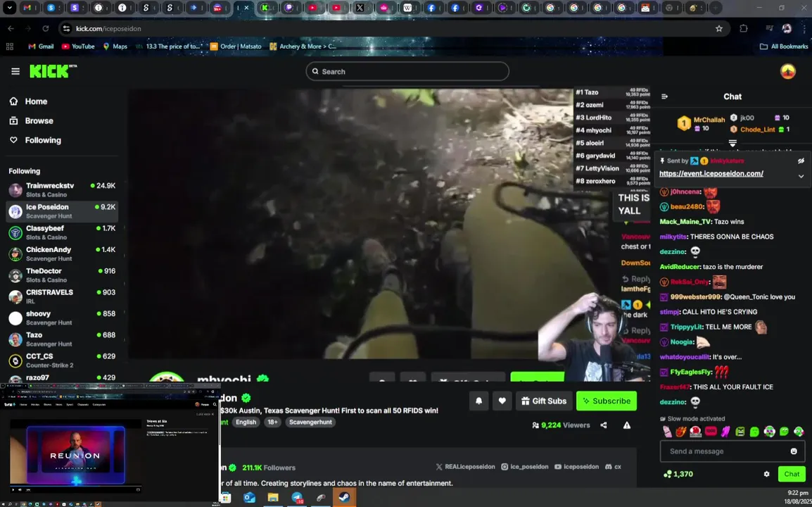
Task: Open All Bookmarks folder
Action: pyautogui.click(x=784, y=46)
